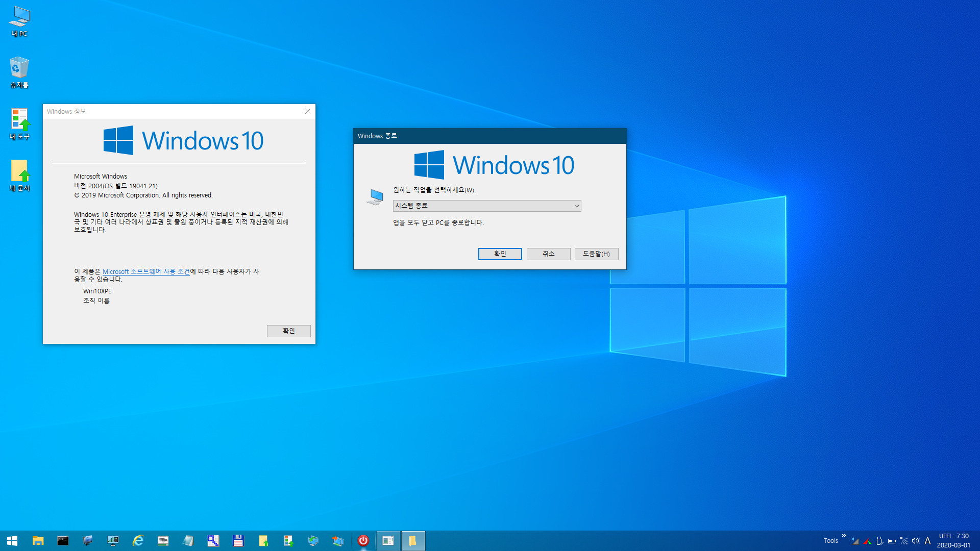980x551 pixels.
Task: Open the volume speaker tray icon
Action: pyautogui.click(x=916, y=541)
